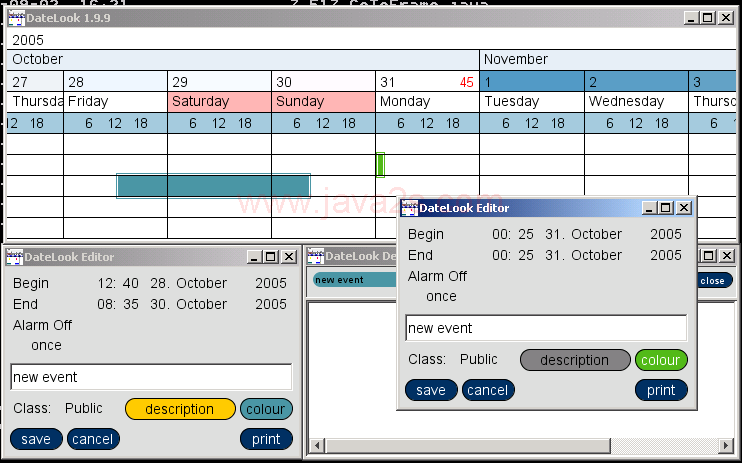
Task: Click the 'new event' text field in left editor
Action: (x=151, y=377)
